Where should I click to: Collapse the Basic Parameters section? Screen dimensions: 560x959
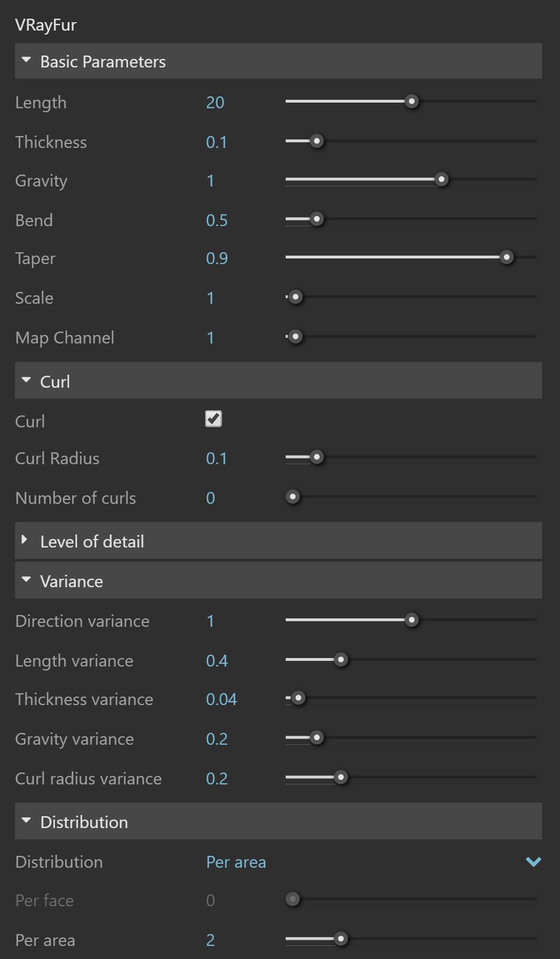(x=26, y=60)
